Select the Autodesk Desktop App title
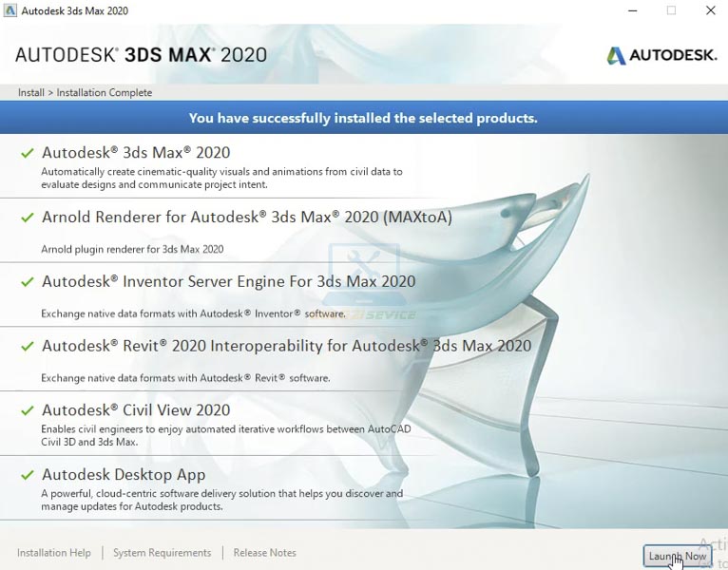The width and height of the screenshot is (728, 570). pos(124,474)
